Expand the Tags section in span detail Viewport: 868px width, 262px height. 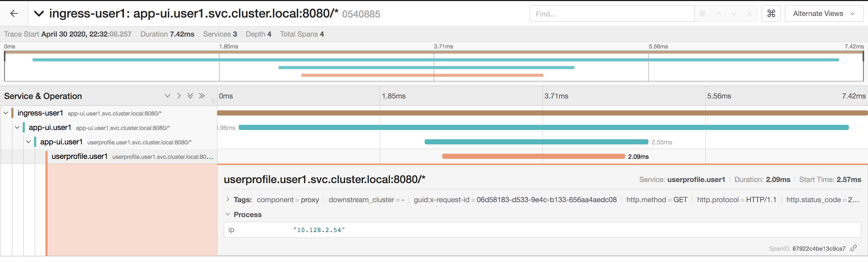coord(228,199)
